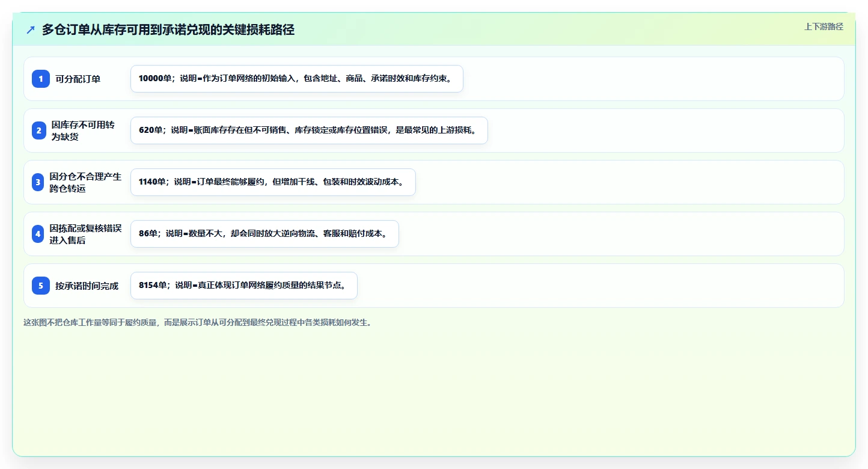The height and width of the screenshot is (469, 868).
Task: Click the arrow icon beside the title
Action: coord(31,29)
